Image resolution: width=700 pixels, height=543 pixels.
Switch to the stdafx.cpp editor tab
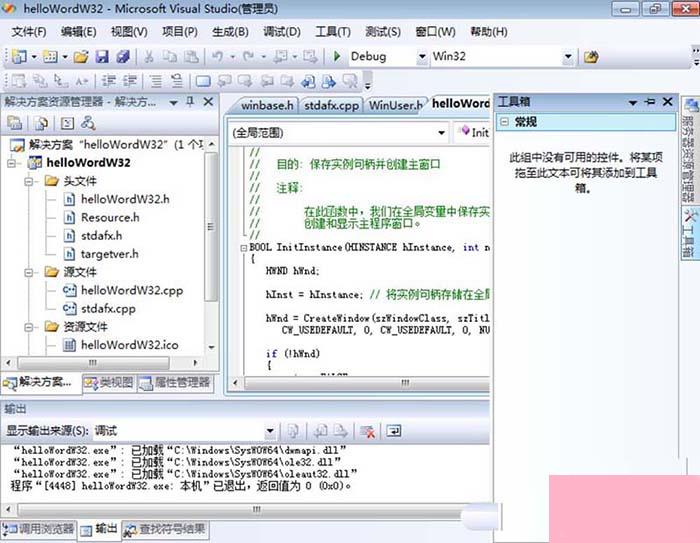(x=332, y=105)
